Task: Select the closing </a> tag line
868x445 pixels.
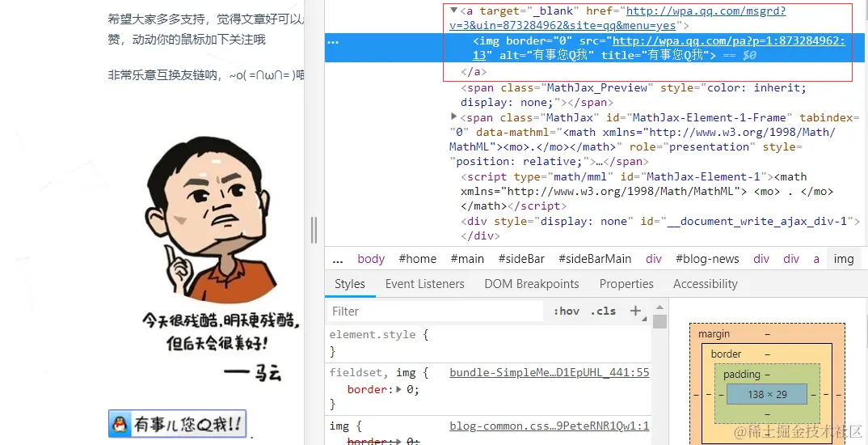Action: pos(474,71)
